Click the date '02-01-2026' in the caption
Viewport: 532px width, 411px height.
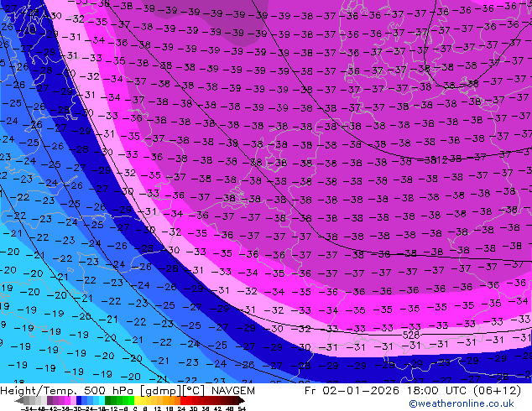(x=361, y=391)
